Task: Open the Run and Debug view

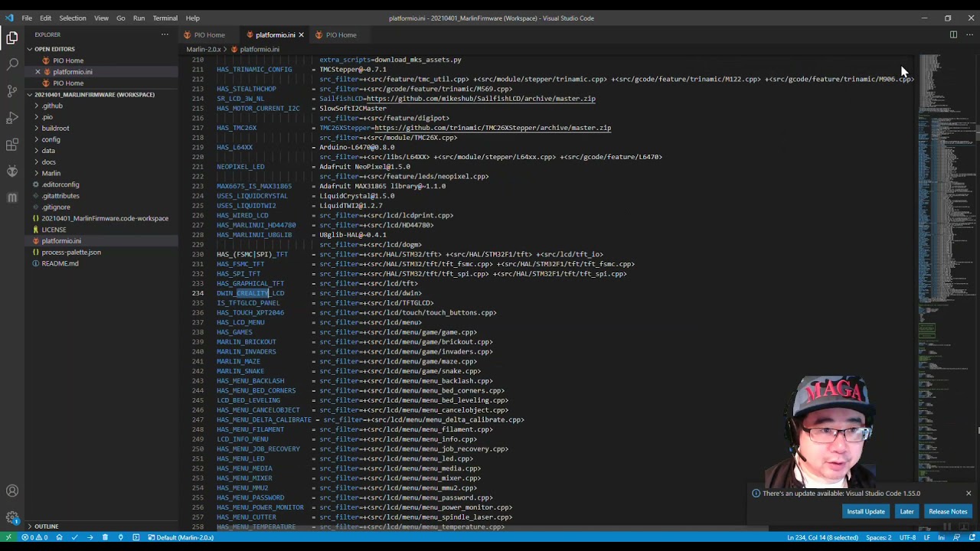Action: pos(12,118)
